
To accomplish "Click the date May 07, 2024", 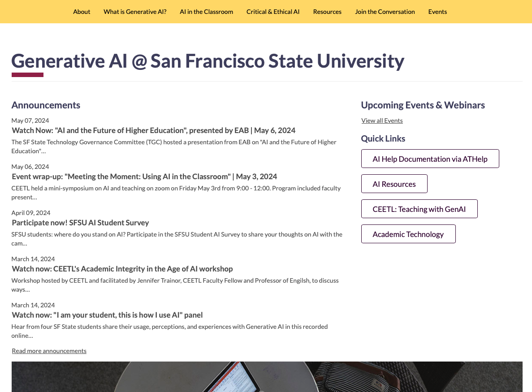I will click(x=30, y=121).
